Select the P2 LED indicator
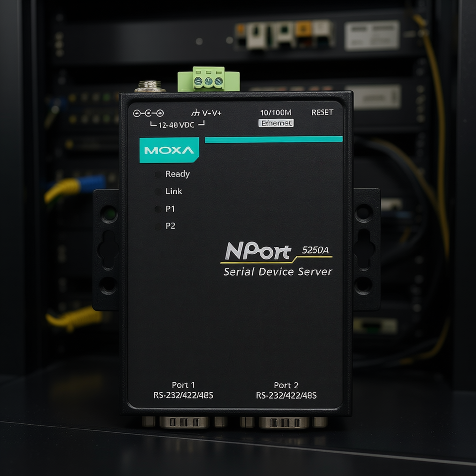This screenshot has height=476, width=476. (x=158, y=226)
